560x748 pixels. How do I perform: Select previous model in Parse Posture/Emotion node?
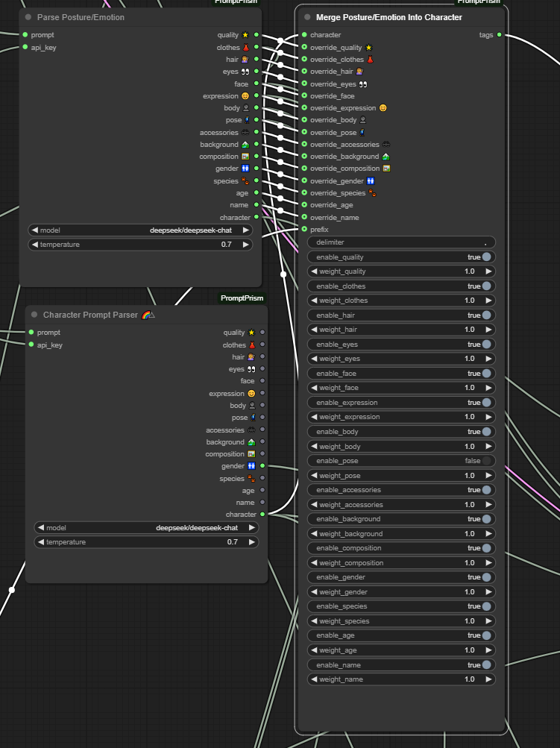click(35, 230)
